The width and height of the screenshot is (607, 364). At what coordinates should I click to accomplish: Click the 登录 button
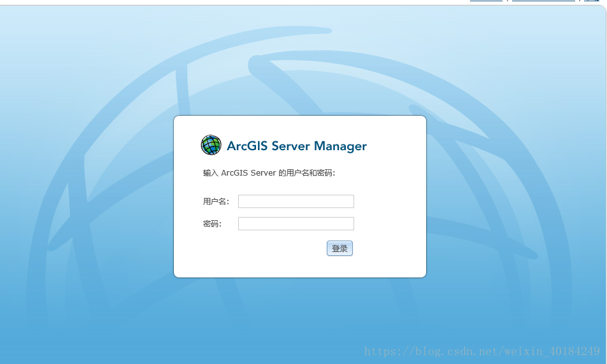339,248
